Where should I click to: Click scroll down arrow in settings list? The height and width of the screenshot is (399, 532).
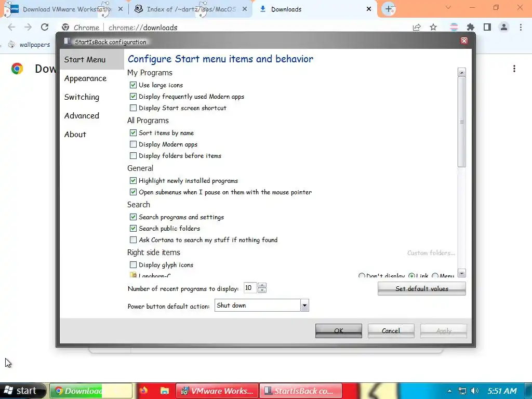click(x=461, y=273)
